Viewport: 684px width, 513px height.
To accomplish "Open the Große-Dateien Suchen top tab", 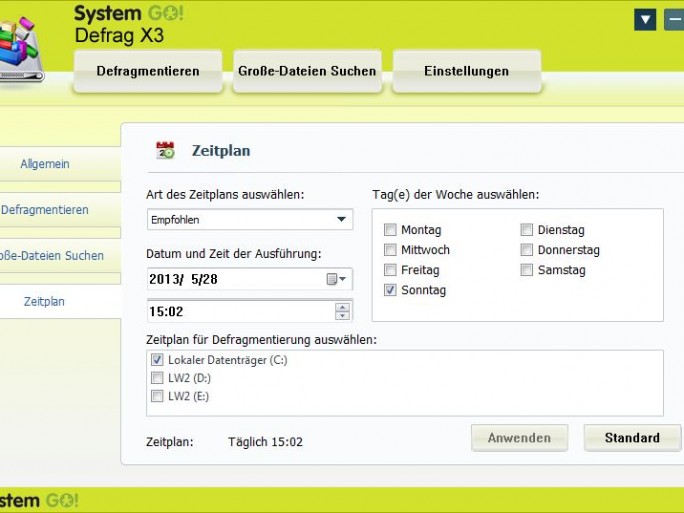I will tap(307, 71).
